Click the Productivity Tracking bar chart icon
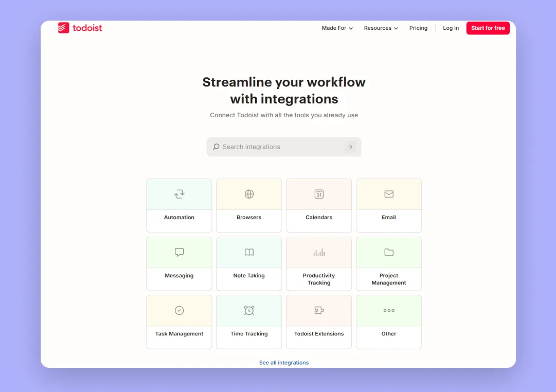Screen dimensions: 556x392 pos(319,252)
